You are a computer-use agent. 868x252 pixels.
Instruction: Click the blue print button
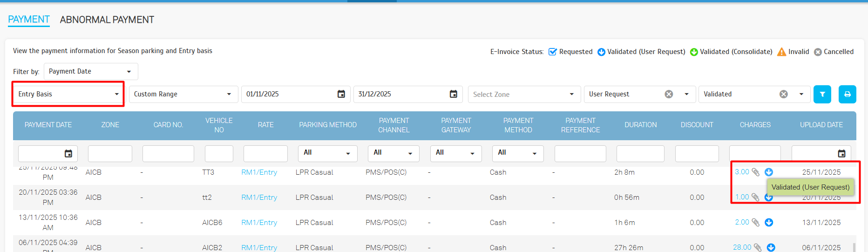[x=847, y=94]
